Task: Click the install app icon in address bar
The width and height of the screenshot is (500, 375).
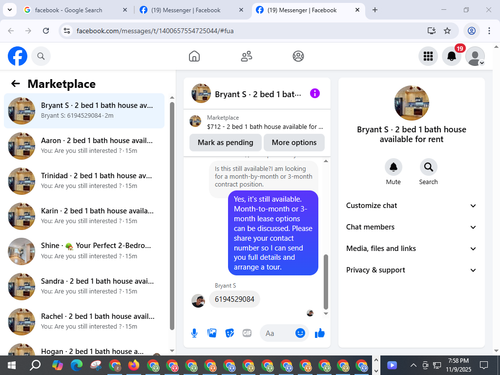Action: [x=431, y=31]
